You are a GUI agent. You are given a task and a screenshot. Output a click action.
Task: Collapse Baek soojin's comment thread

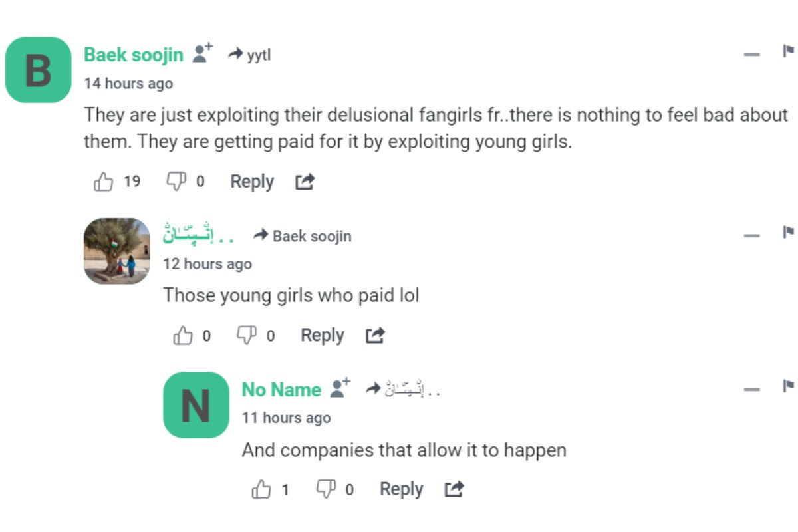click(x=752, y=55)
